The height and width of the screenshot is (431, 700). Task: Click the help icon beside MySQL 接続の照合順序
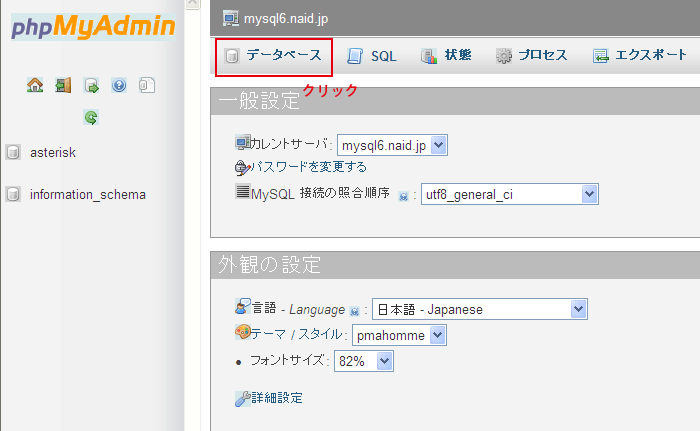pos(403,195)
